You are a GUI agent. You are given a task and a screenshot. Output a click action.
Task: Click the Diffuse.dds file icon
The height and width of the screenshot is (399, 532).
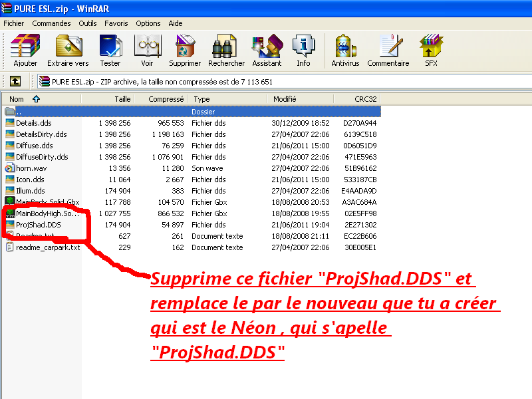point(10,146)
